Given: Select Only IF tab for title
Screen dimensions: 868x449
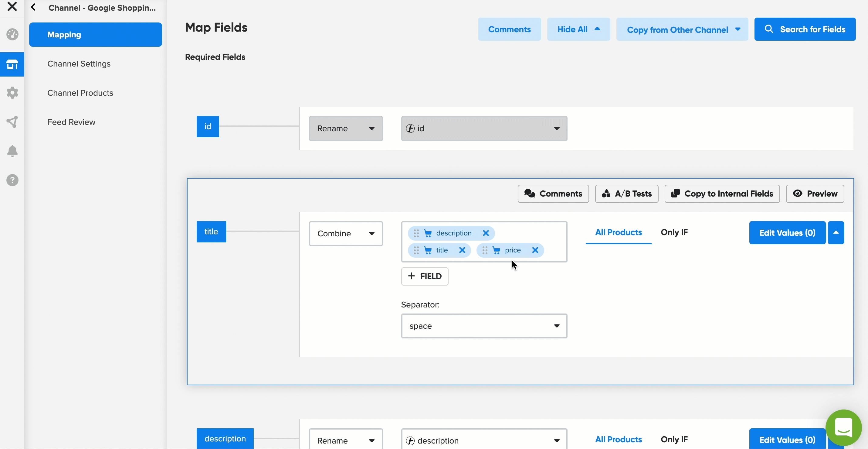Looking at the screenshot, I should (674, 232).
